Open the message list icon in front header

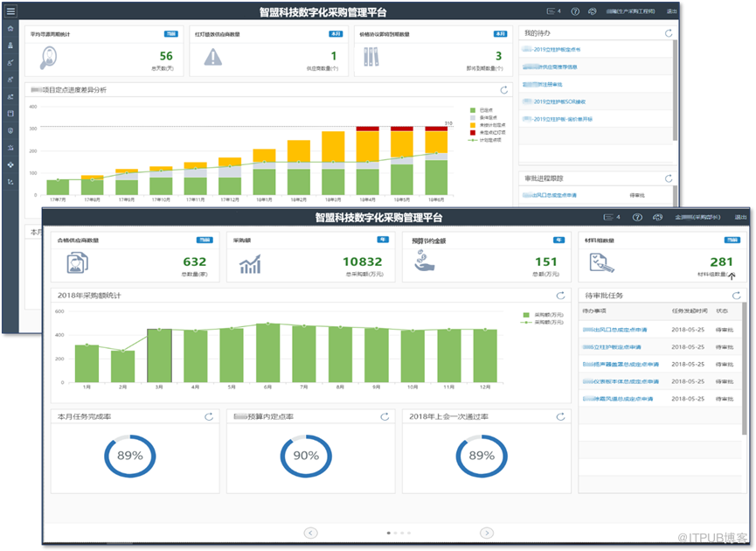(608, 217)
